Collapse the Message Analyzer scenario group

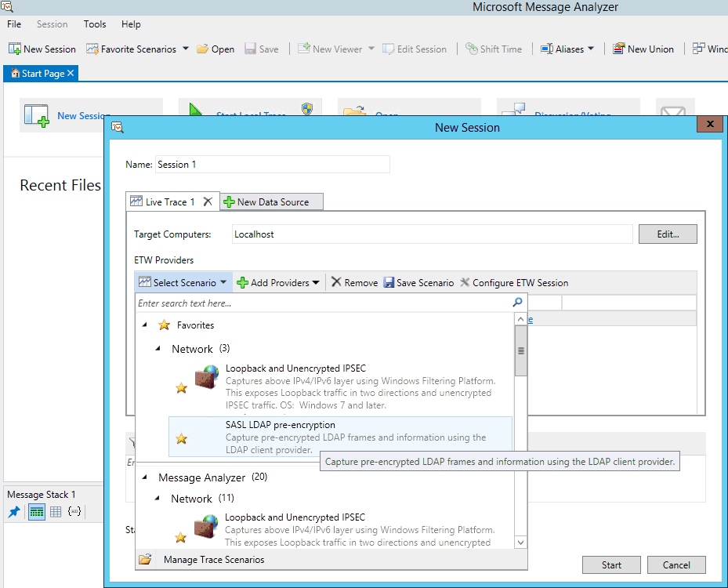pos(144,477)
